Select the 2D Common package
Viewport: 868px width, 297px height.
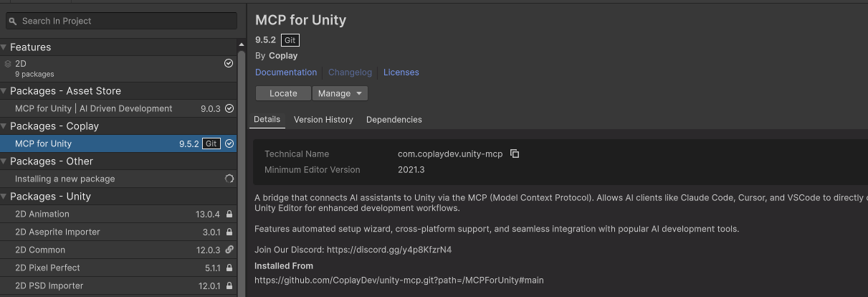(118, 250)
